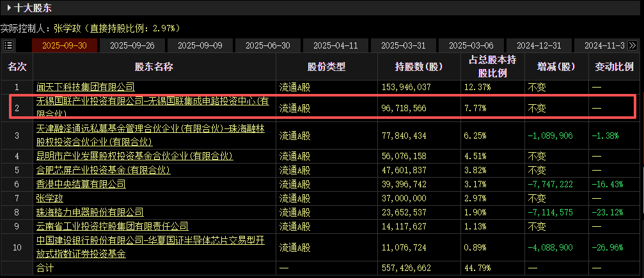Screen dimensions: 644x278
Task: Open 中国建设银行 华夏国证半导体 fund link
Action: click(x=150, y=247)
